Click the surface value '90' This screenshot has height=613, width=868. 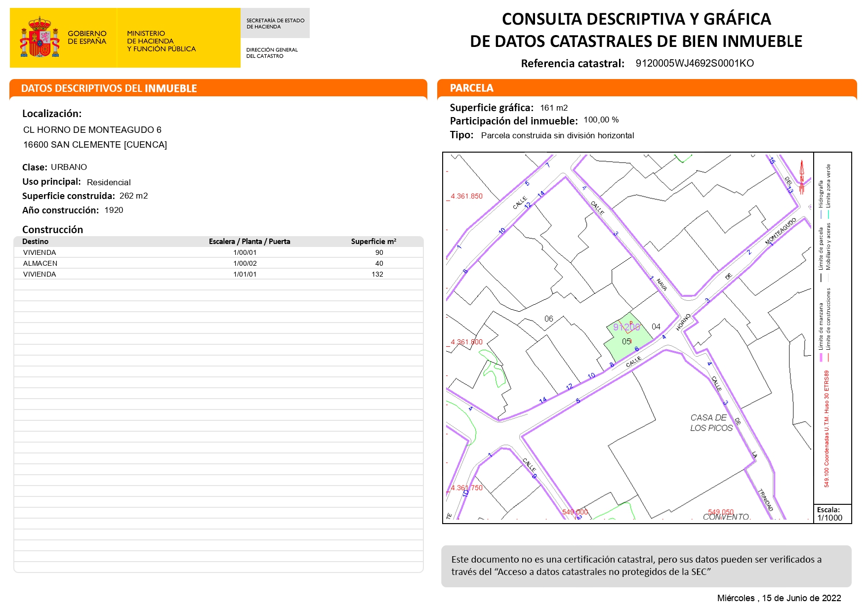click(x=379, y=252)
